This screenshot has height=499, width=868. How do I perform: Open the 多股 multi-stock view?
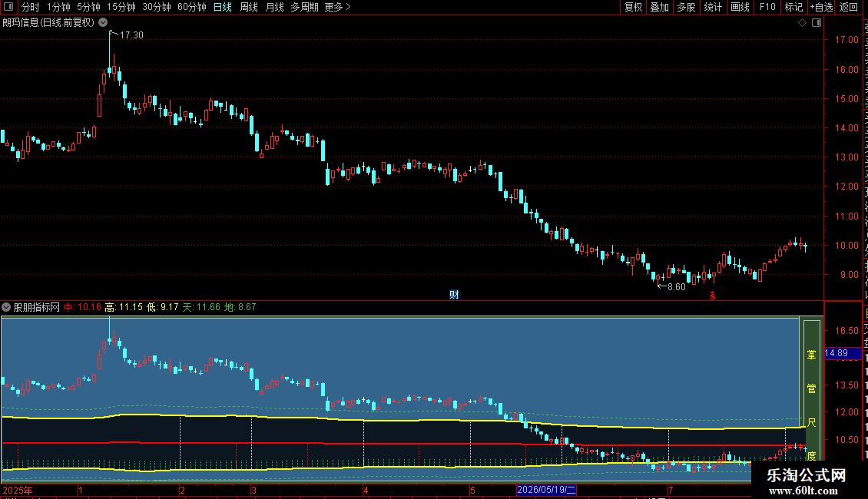(x=686, y=7)
